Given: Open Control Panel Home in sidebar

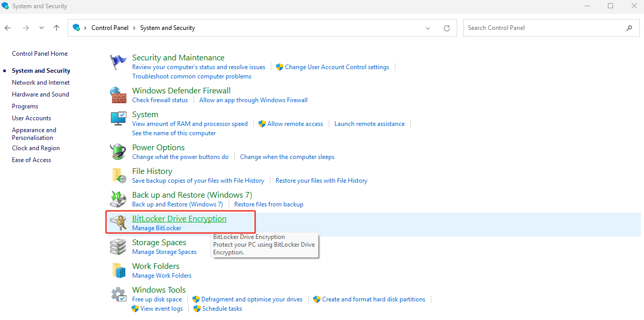Looking at the screenshot, I should tap(40, 54).
